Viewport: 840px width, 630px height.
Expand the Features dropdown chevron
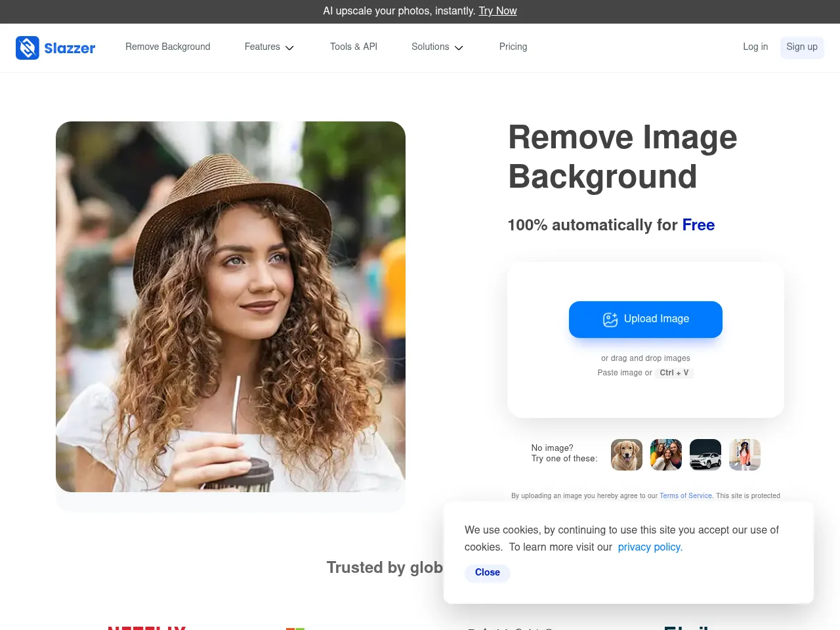pos(289,48)
